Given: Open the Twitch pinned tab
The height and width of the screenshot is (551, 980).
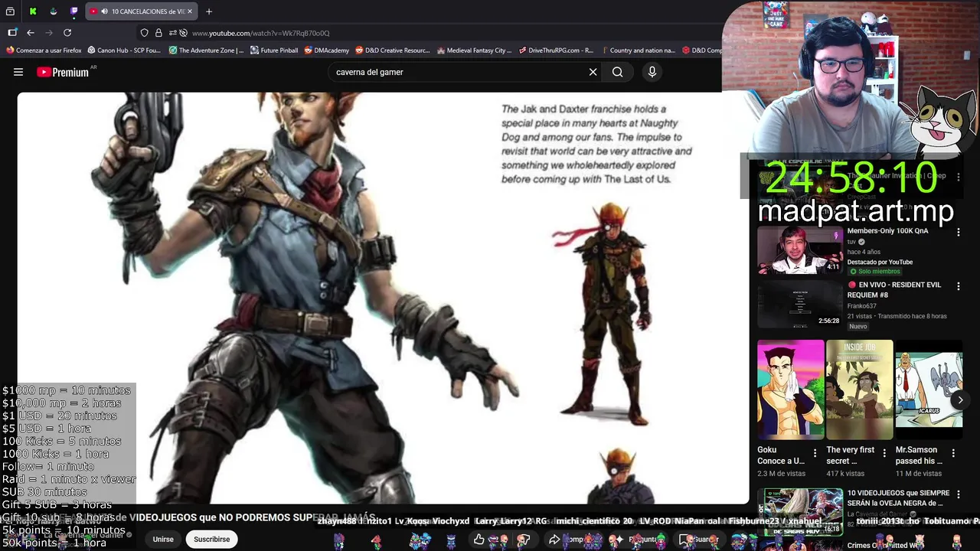Looking at the screenshot, I should (73, 11).
